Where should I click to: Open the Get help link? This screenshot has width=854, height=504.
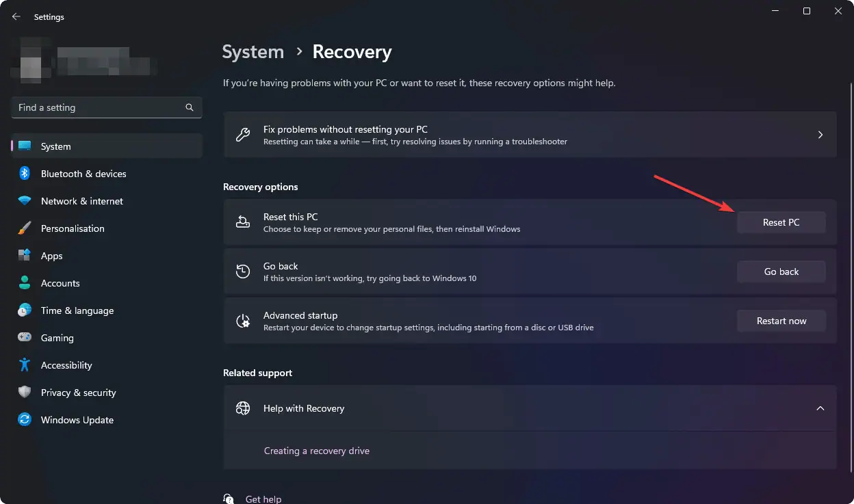tap(263, 499)
